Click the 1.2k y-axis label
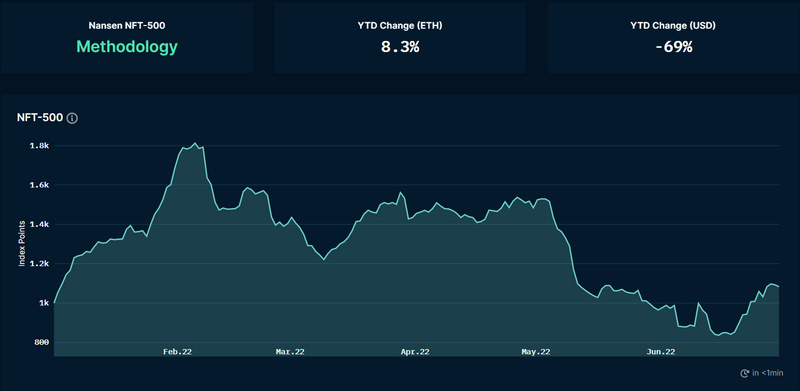This screenshot has width=800, height=391. click(x=40, y=263)
